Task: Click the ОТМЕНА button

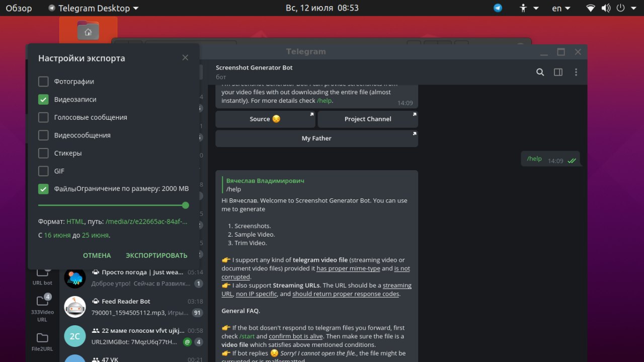Action: 97,255
